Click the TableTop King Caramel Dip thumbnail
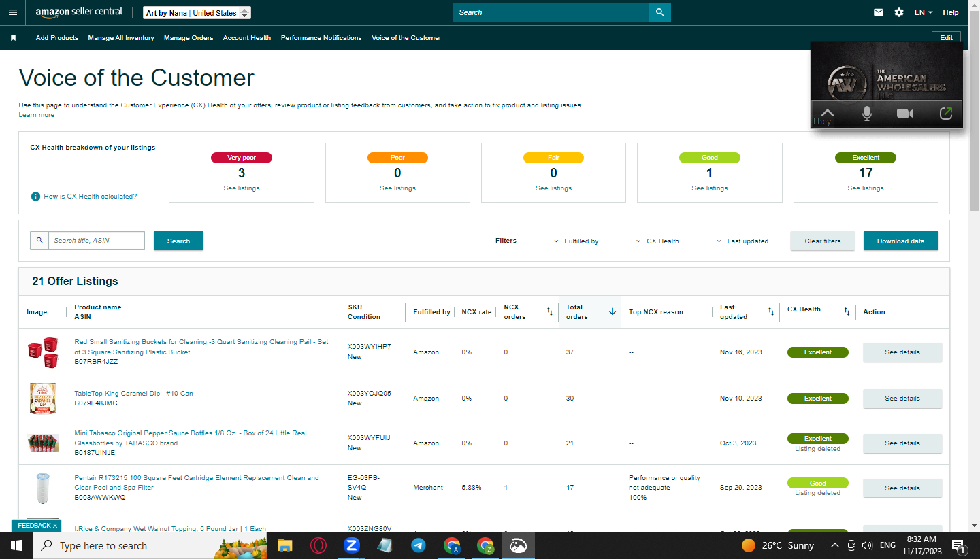Image resolution: width=980 pixels, height=559 pixels. (x=42, y=399)
